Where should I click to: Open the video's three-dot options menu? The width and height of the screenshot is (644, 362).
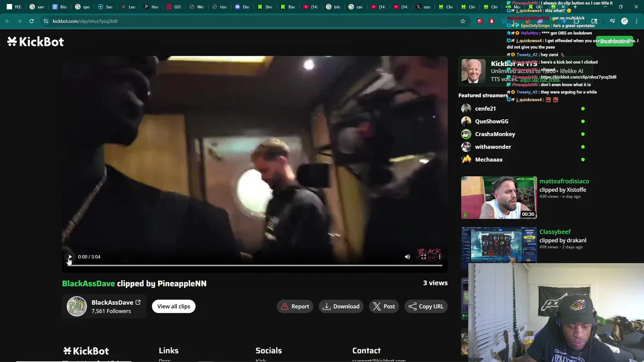(x=439, y=257)
